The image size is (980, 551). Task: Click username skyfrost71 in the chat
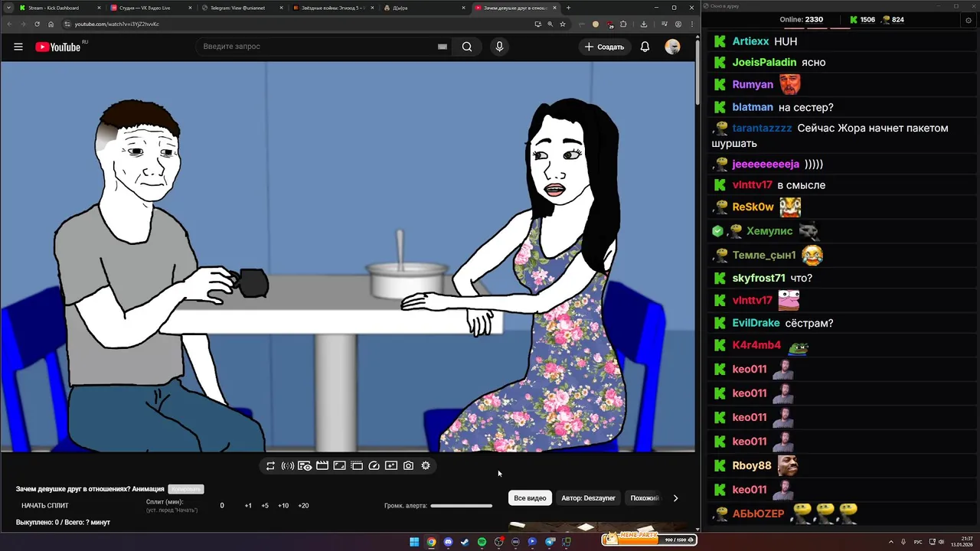click(759, 278)
